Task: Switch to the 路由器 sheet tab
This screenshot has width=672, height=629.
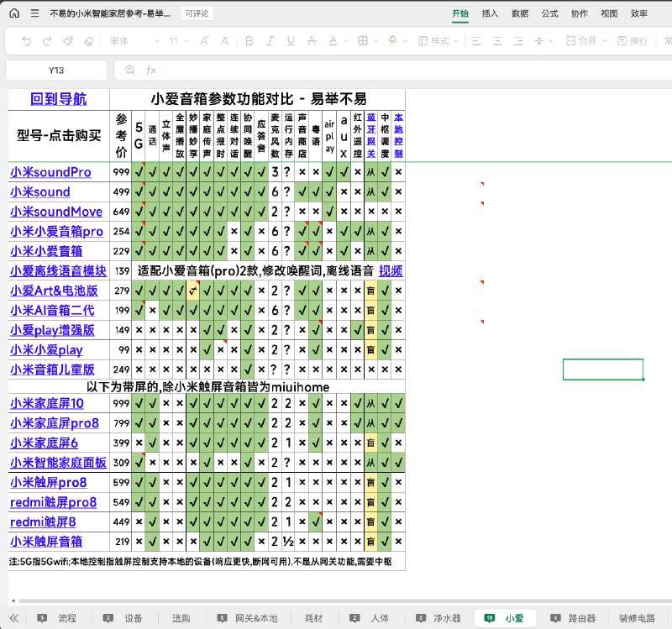Action: click(x=582, y=618)
